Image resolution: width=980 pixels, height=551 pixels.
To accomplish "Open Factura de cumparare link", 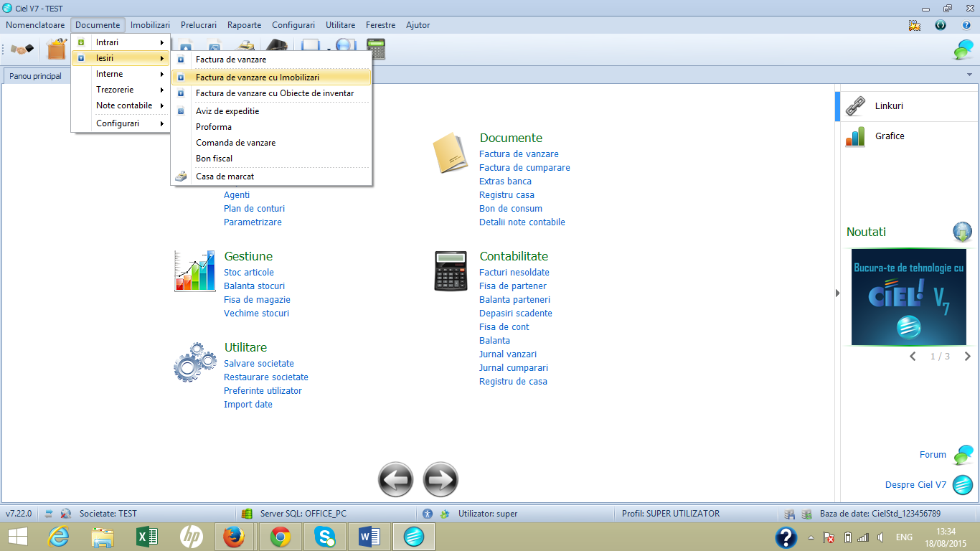I will [x=524, y=168].
